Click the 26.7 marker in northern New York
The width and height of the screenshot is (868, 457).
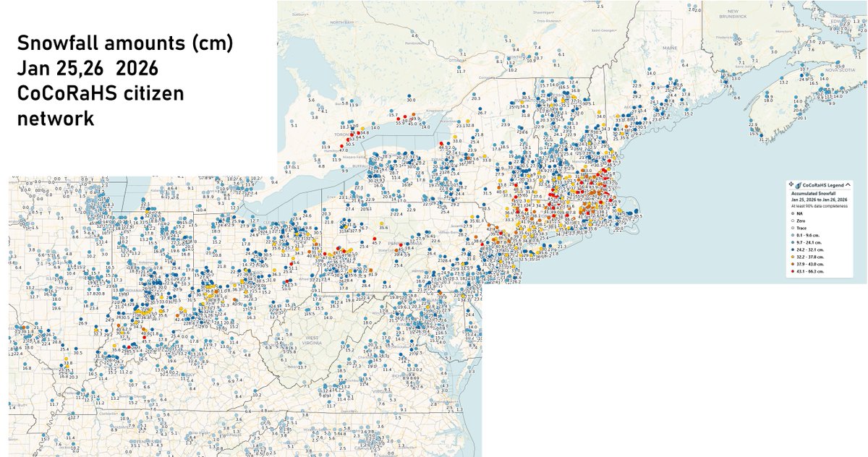(x=480, y=108)
